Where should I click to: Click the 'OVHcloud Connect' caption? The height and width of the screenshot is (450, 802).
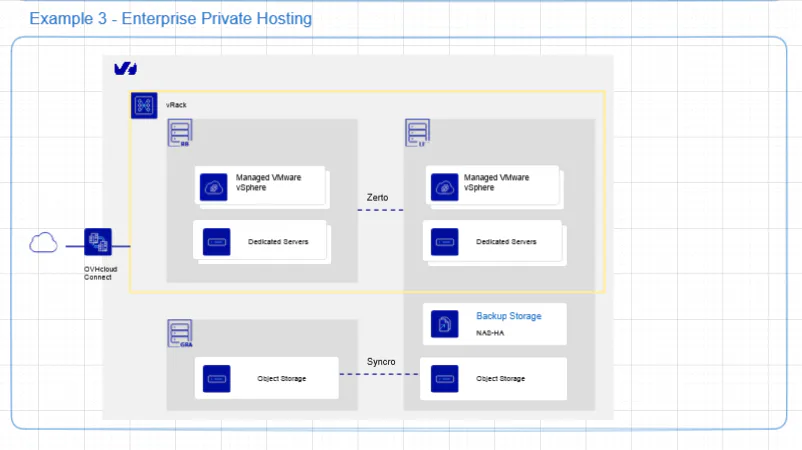(100, 273)
